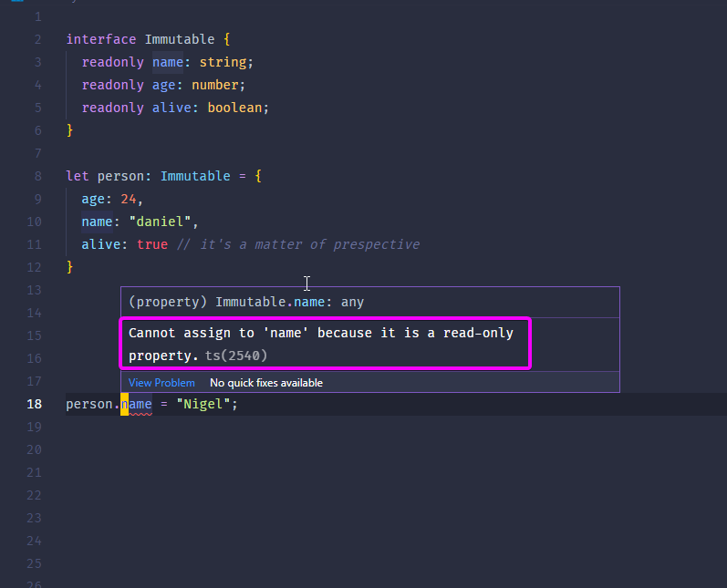Click the View Problem link
Viewport: 727px width, 588px height.
pos(161,383)
